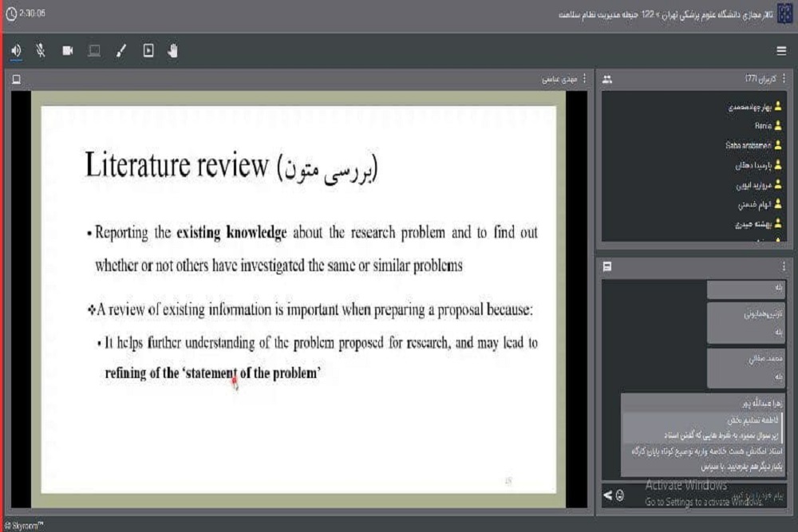Click the users group icon
Image resolution: width=798 pixels, height=532 pixels.
607,79
